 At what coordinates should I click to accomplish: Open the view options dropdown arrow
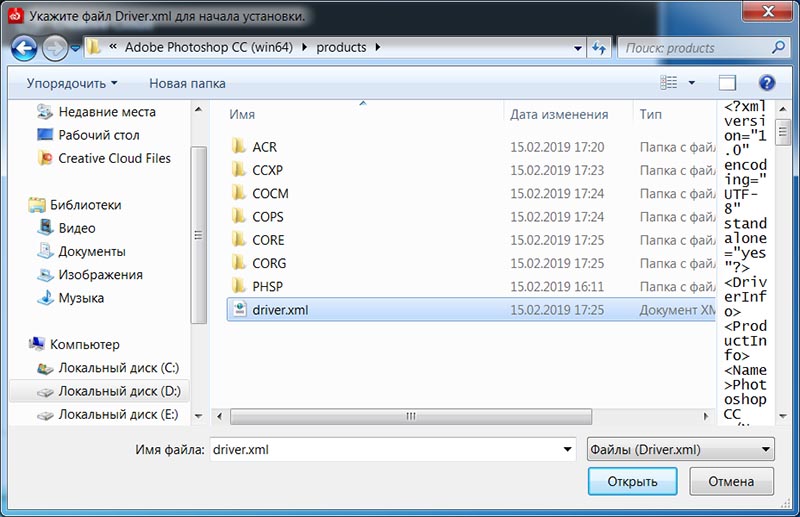pyautogui.click(x=691, y=83)
